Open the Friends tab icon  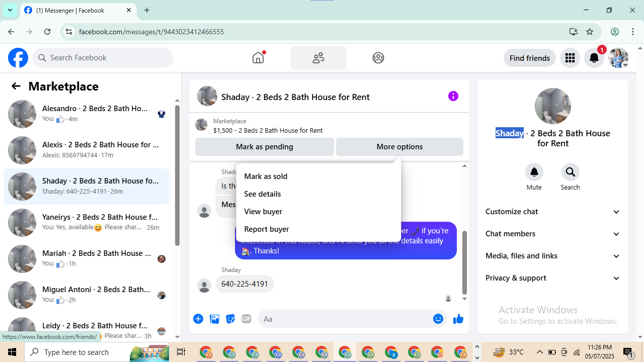coord(318,58)
